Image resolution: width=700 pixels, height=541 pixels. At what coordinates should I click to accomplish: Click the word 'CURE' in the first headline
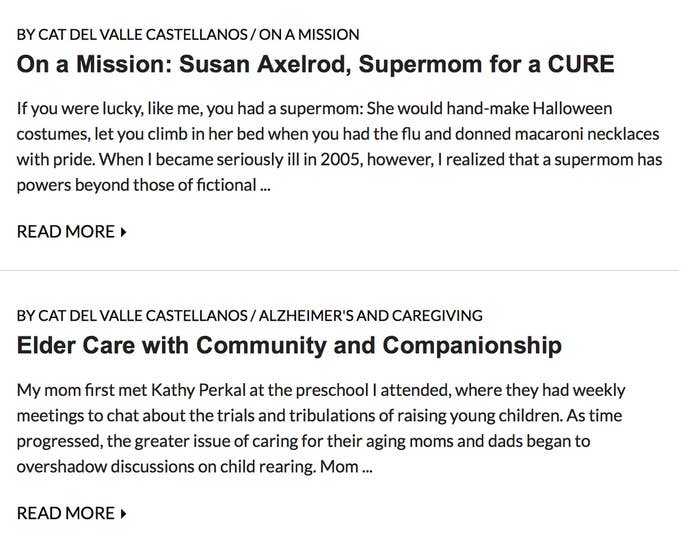581,64
